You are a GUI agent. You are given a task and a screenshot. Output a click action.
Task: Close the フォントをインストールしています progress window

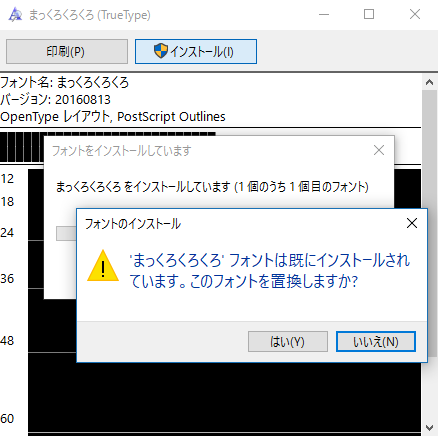pyautogui.click(x=379, y=150)
